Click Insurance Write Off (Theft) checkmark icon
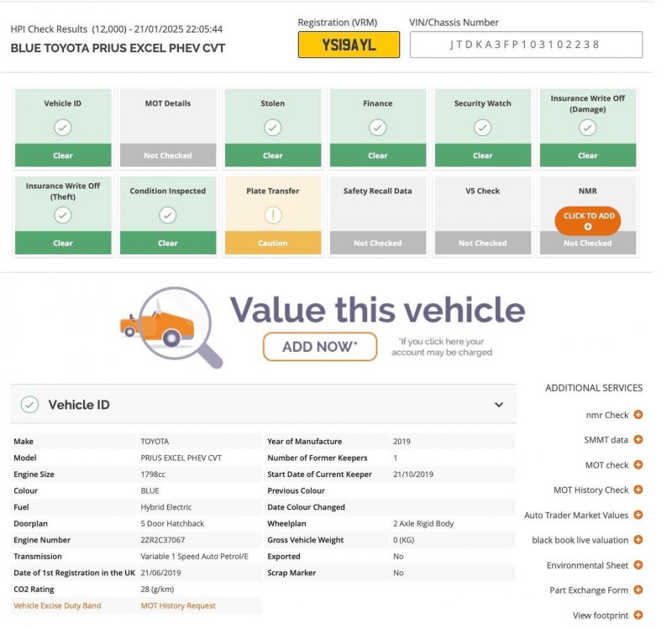 pos(62,215)
